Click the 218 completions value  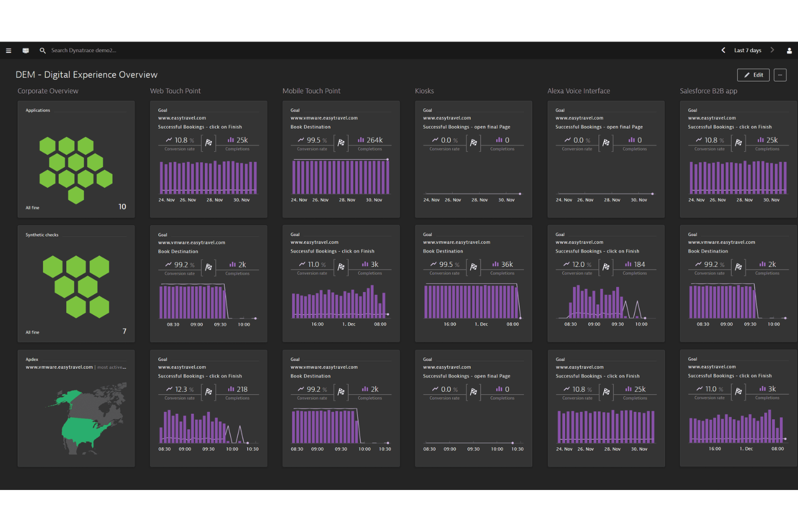242,389
